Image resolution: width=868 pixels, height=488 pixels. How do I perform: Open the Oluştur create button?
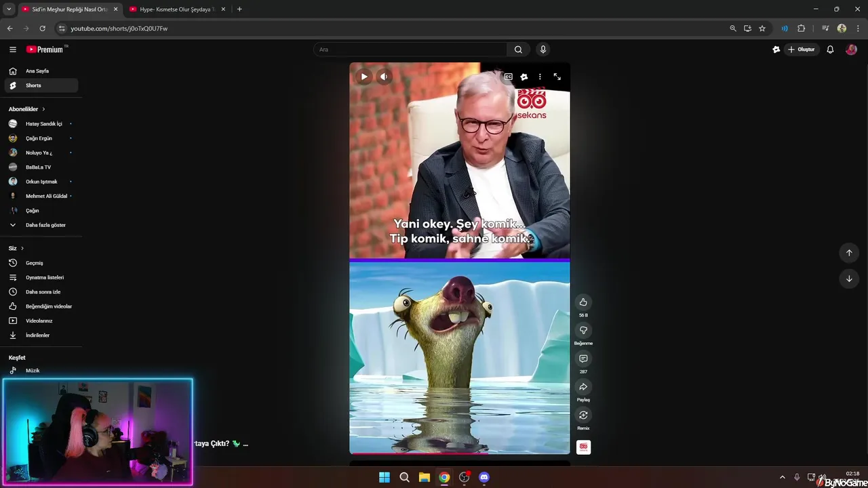801,49
